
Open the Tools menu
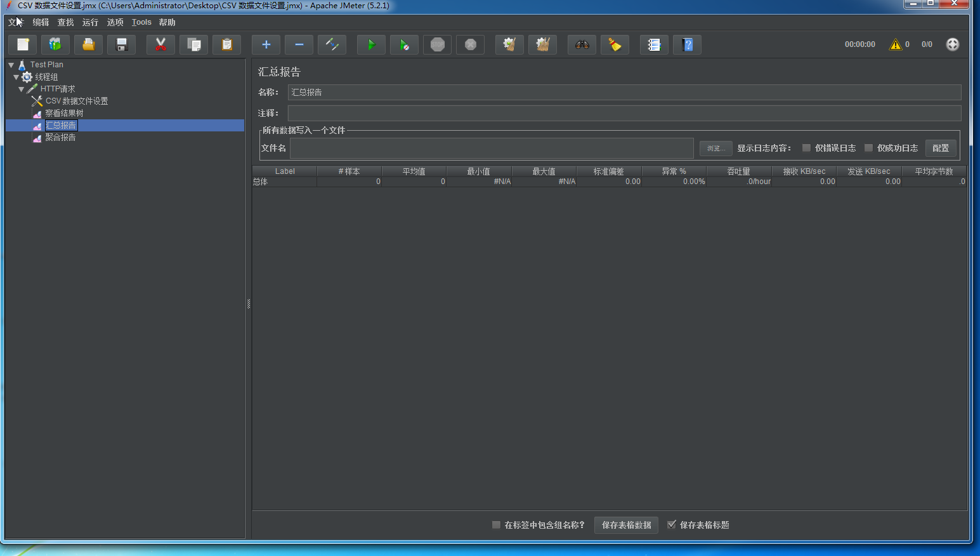click(141, 22)
